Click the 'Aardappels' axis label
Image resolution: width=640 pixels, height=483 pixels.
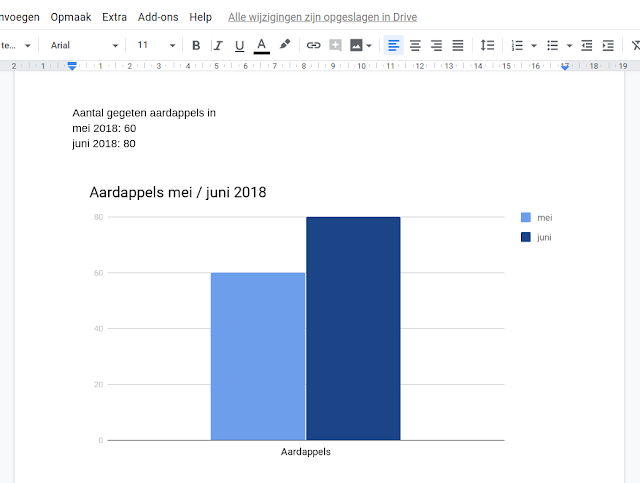[306, 452]
